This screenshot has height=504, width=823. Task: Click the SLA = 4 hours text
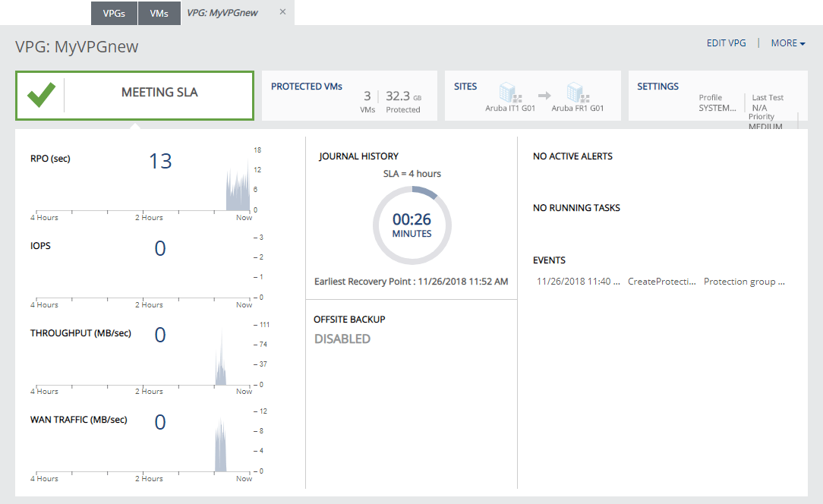[x=412, y=174]
